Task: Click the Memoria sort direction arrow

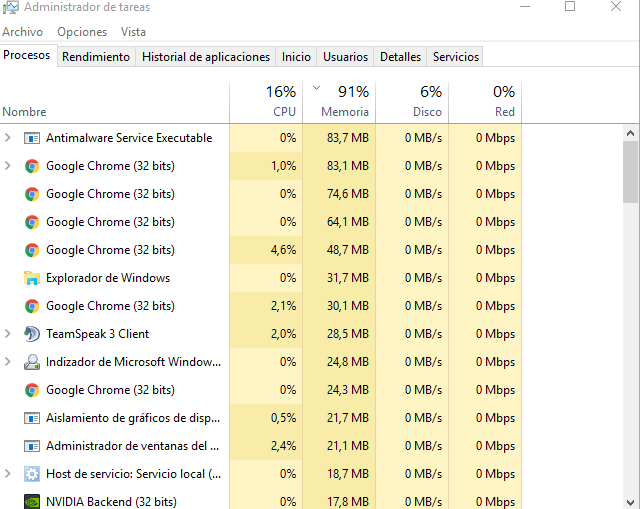Action: [x=316, y=88]
